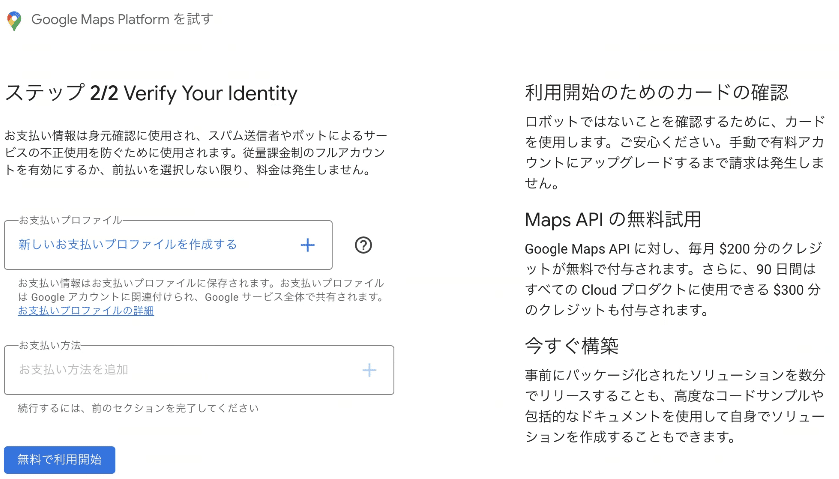Click the Google Maps pin logo
The height and width of the screenshot is (479, 839).
click(14, 20)
